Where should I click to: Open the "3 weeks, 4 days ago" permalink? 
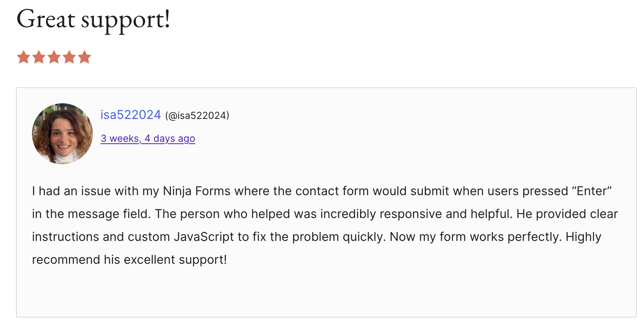[x=148, y=138]
